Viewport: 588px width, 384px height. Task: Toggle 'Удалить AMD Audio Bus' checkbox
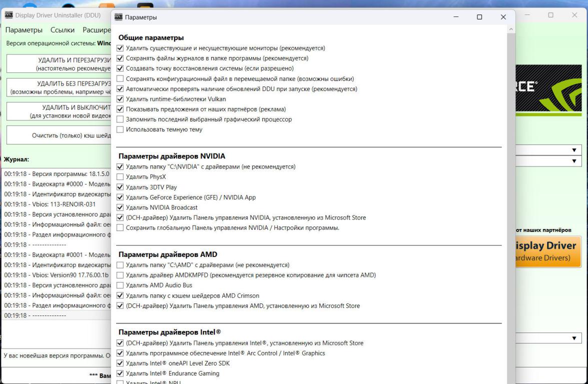(120, 285)
